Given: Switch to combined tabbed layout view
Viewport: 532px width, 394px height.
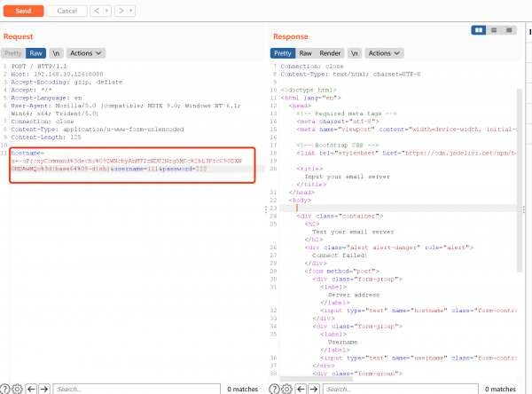Looking at the screenshot, I should 509,29.
